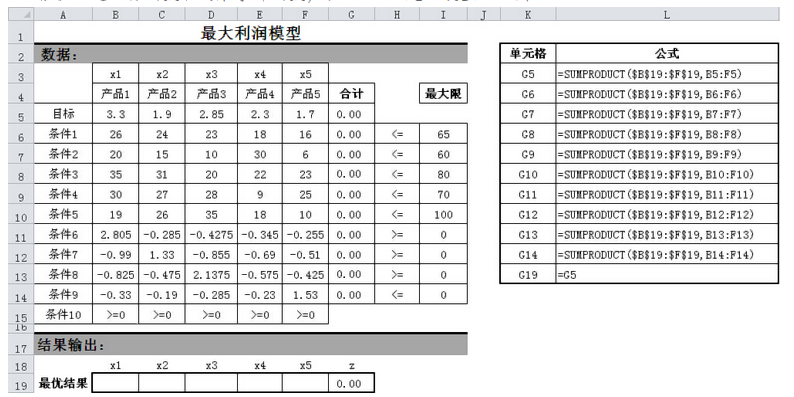Screen dimensions: 794x397
Task: Click the 目标 row label
Action: tap(63, 114)
